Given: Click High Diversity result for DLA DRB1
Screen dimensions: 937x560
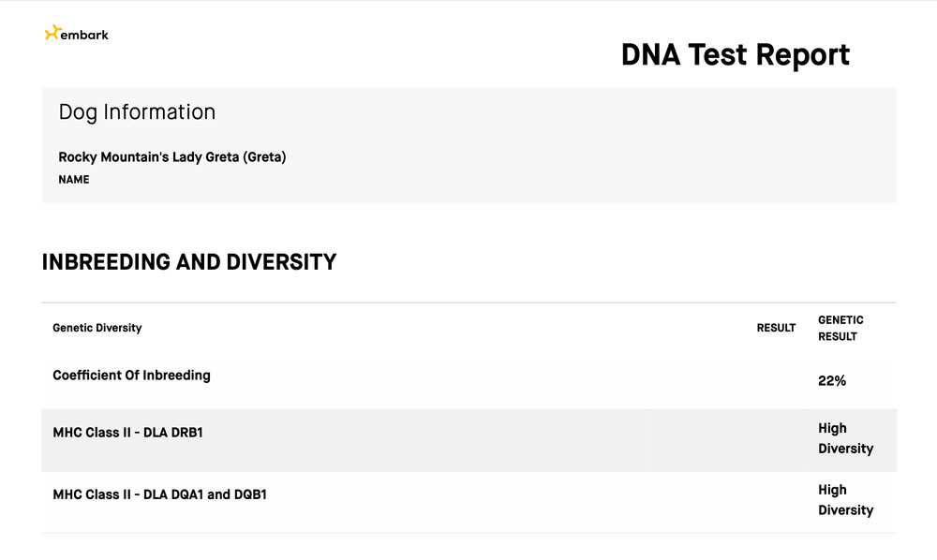Looking at the screenshot, I should click(845, 438).
